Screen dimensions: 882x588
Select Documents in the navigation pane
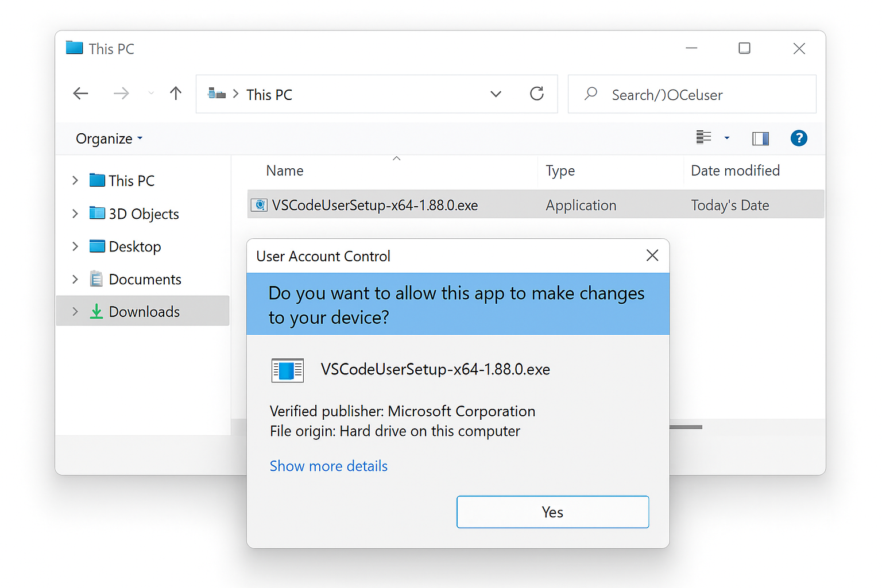145,279
